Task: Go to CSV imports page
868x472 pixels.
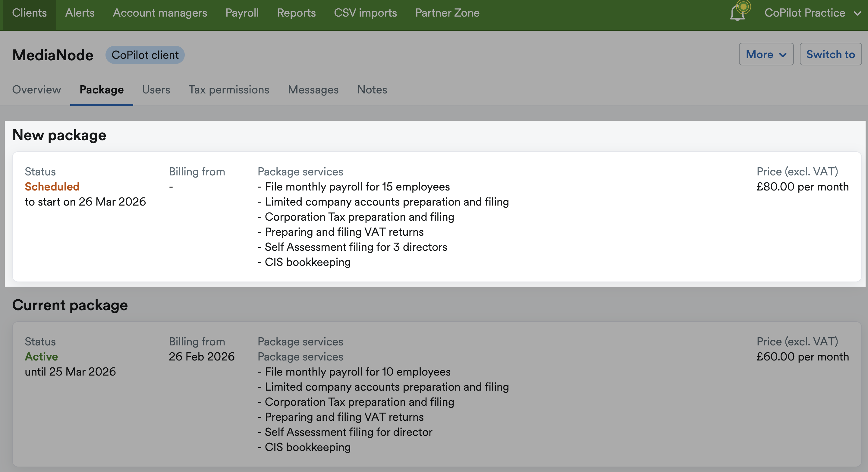Action: 365,13
